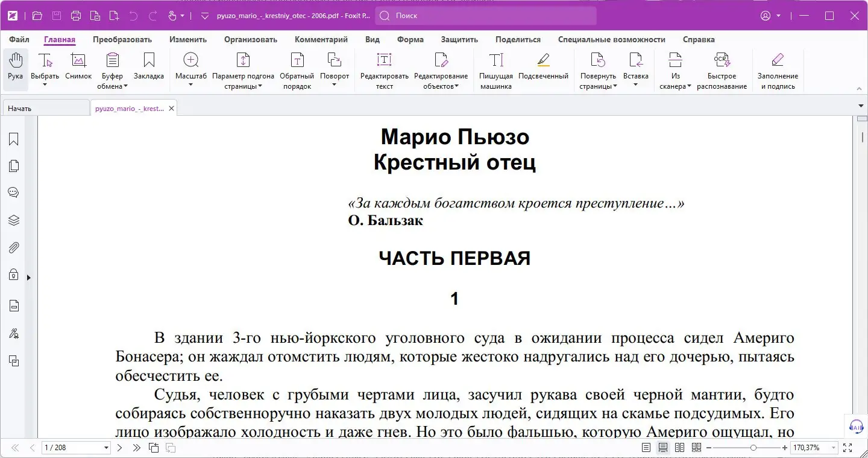The height and width of the screenshot is (458, 868).
Task: Click Редактирование объектов icon
Action: click(441, 60)
